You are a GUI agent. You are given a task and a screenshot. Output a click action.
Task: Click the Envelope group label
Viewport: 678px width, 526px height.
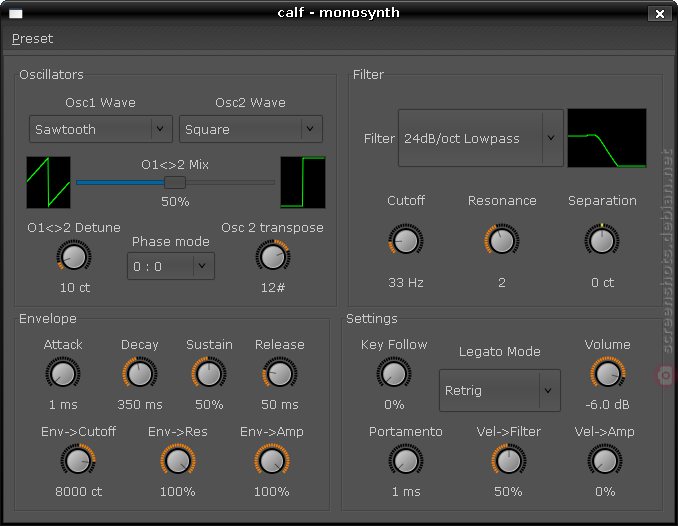pos(48,319)
